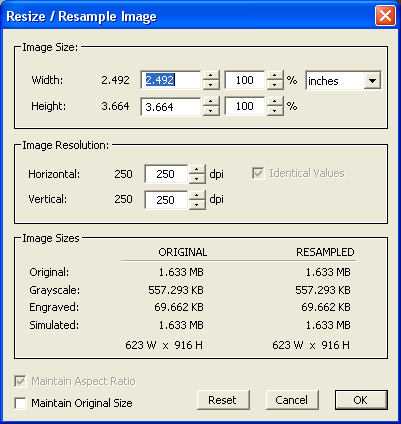401x424 pixels.
Task: Increase Horizontal dpi with up arrow
Action: (x=197, y=169)
